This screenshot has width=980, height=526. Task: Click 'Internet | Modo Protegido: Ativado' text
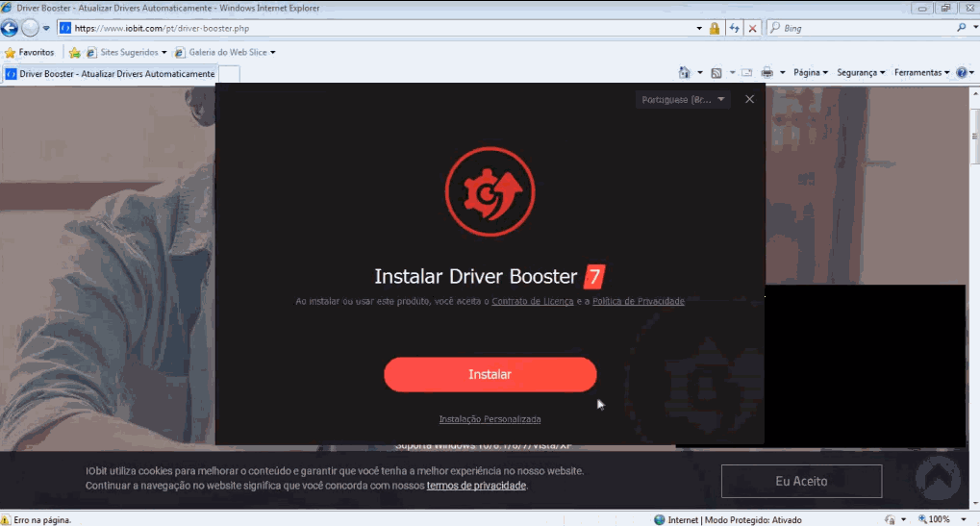[735, 520]
